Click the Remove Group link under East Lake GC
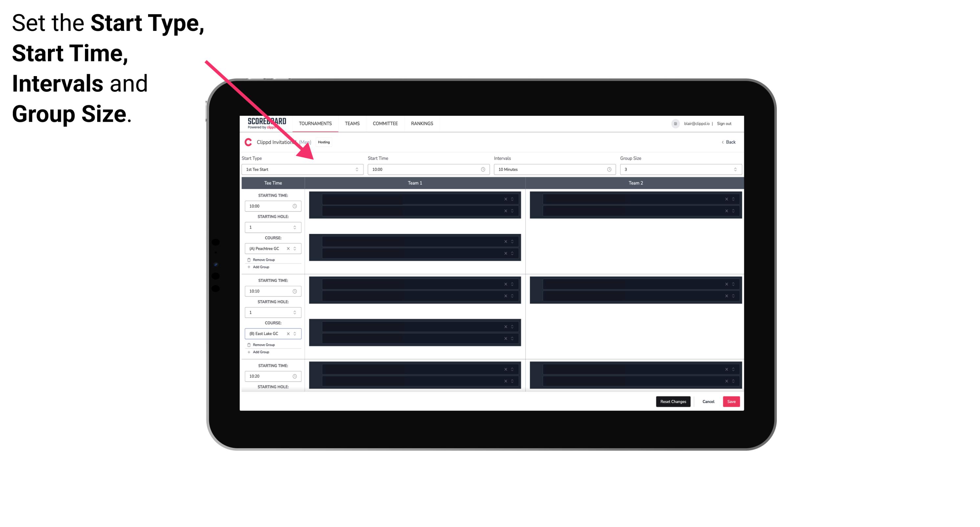The image size is (980, 527). tap(262, 345)
